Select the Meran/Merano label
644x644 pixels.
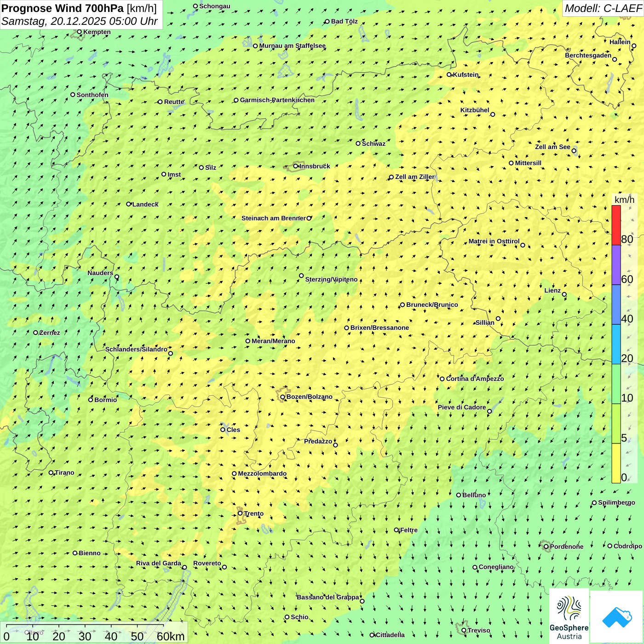point(273,341)
